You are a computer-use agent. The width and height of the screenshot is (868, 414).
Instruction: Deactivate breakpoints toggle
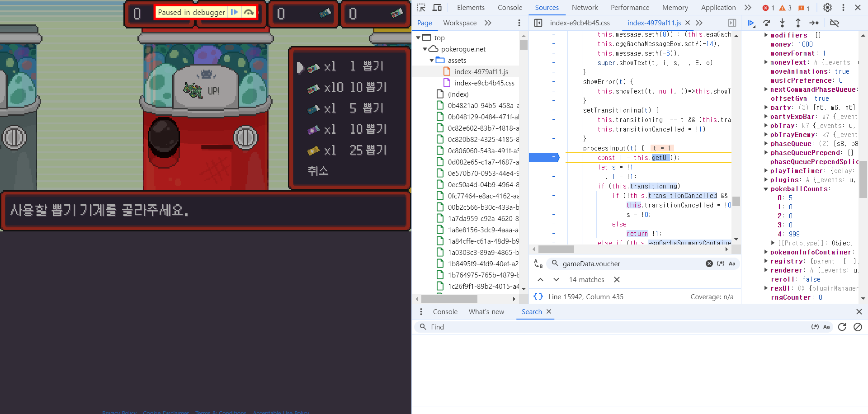coord(835,23)
